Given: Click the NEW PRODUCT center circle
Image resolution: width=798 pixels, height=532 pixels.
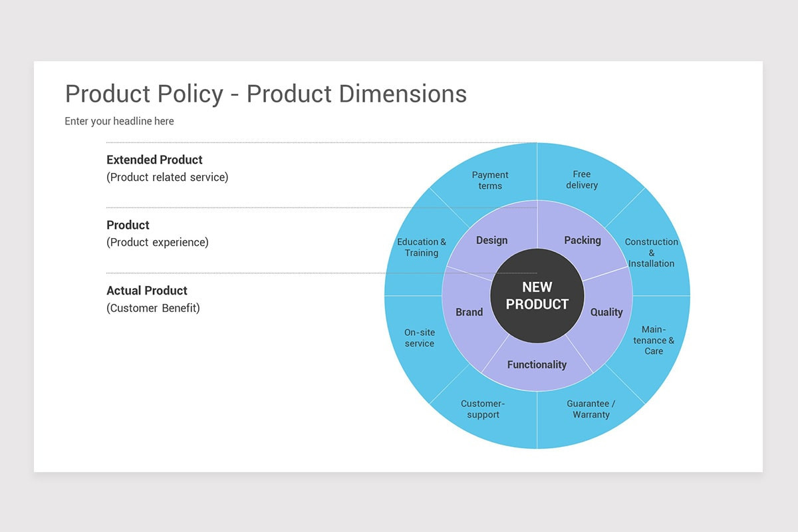Looking at the screenshot, I should (537, 295).
